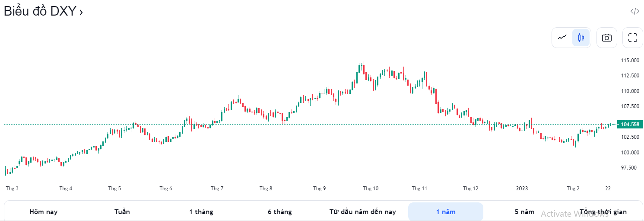Choose Từ đầu năm đến nay range

coord(362,212)
